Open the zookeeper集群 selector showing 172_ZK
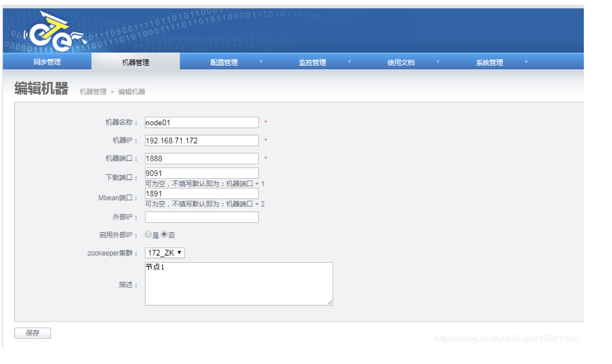The height and width of the screenshot is (364, 612). tap(164, 252)
